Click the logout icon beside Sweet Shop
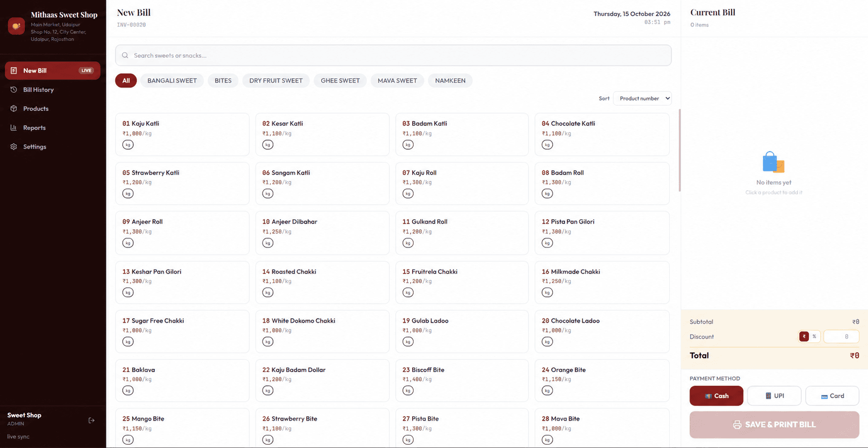Viewport: 868px width, 448px height. (91, 420)
